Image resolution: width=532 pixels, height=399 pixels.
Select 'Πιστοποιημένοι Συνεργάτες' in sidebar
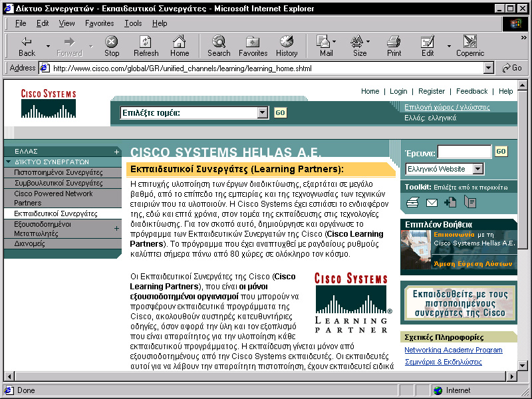pos(63,172)
